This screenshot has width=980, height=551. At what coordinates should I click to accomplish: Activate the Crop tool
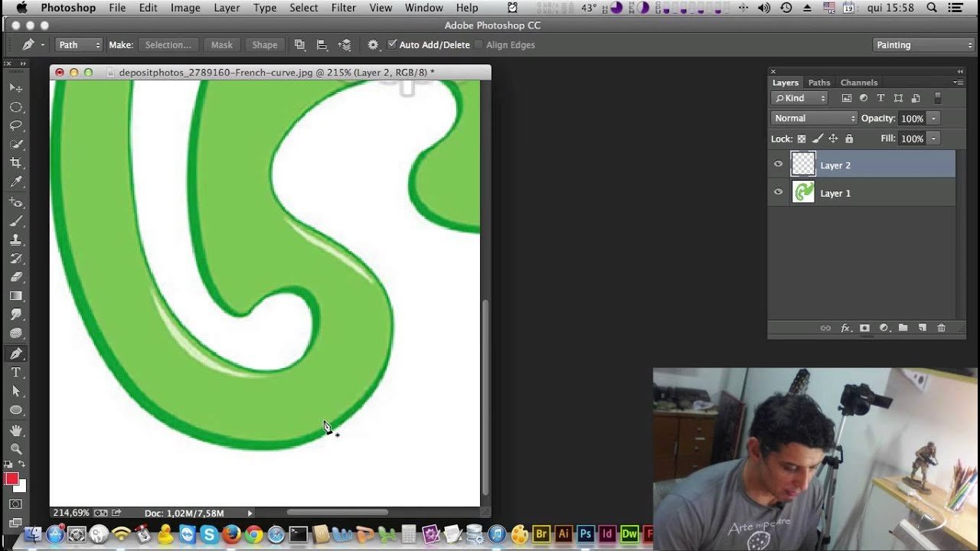click(x=17, y=162)
